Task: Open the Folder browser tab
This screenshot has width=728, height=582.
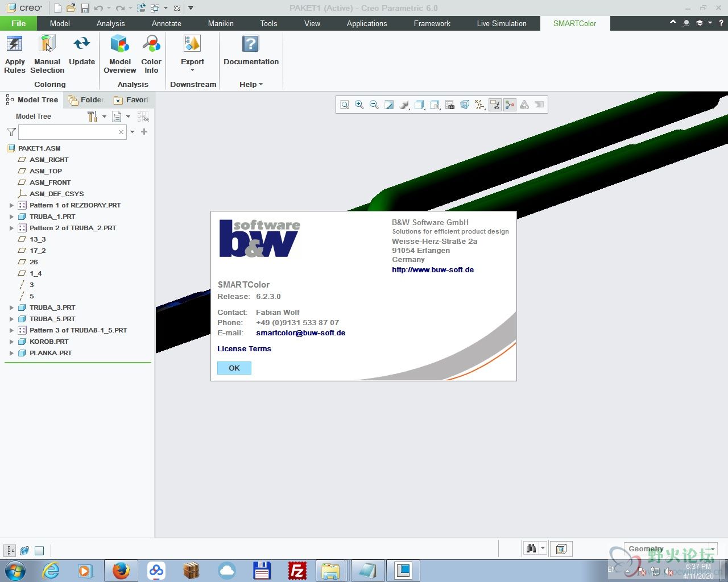Action: [86, 99]
